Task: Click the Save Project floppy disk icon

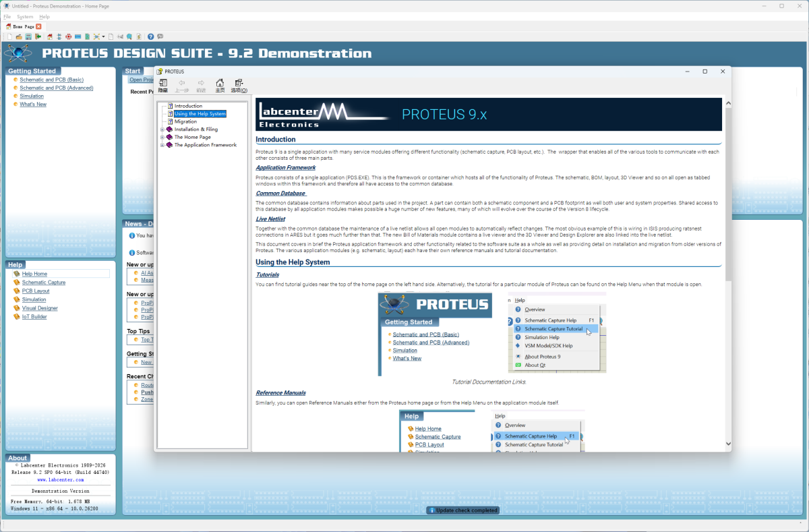Action: pos(28,36)
